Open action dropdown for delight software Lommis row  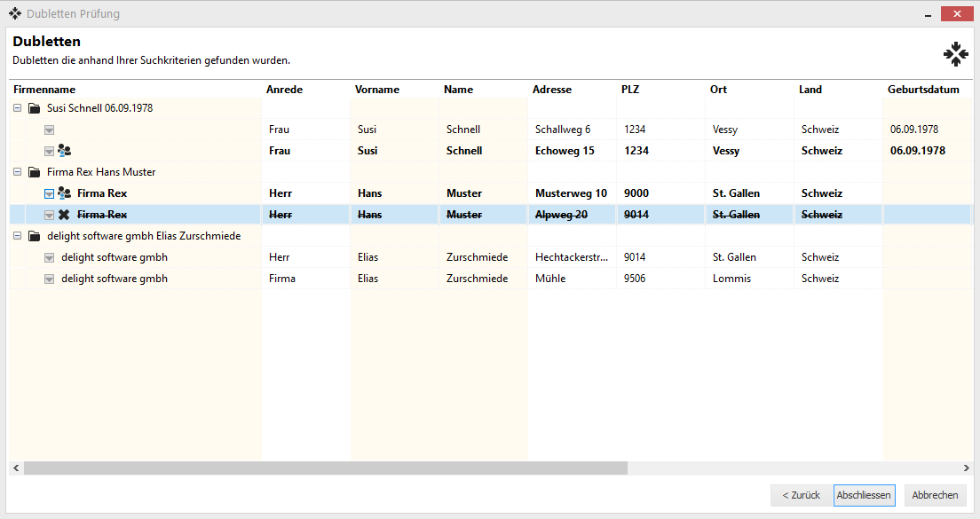[x=50, y=279]
